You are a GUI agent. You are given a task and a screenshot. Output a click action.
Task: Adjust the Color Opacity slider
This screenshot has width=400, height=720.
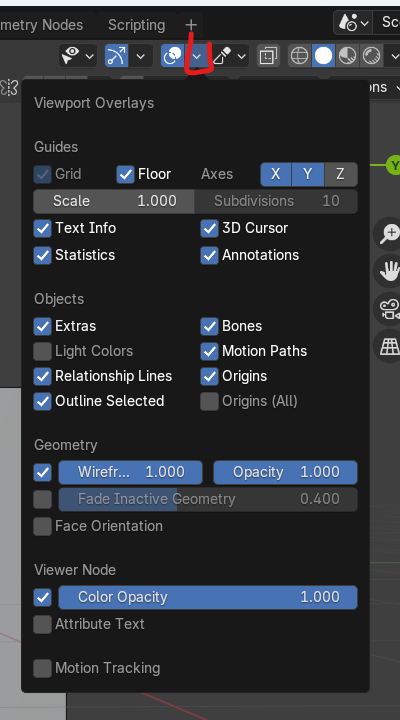[x=208, y=597]
